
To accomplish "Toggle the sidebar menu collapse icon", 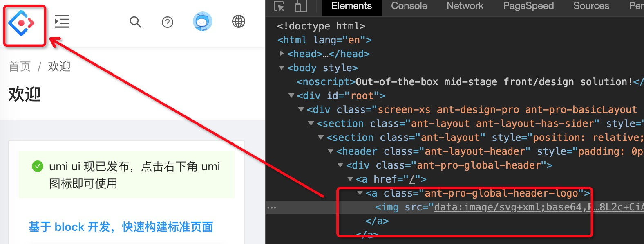I will coord(62,21).
